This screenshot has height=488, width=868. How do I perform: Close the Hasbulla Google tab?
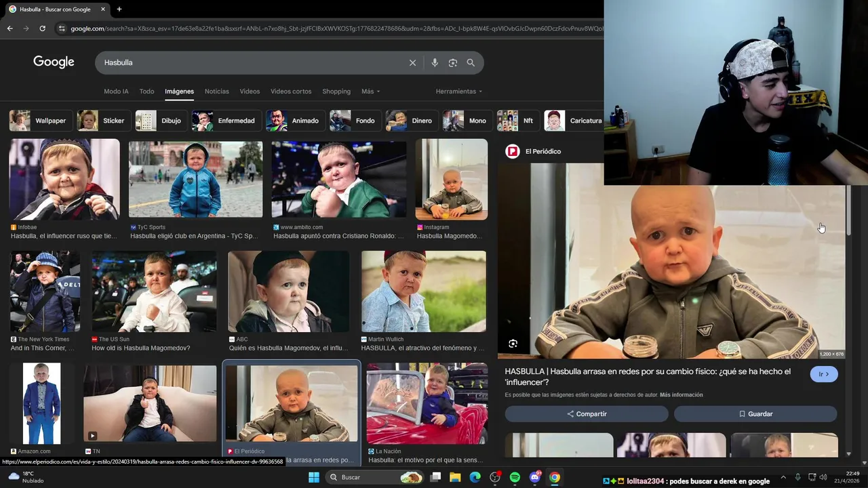103,9
